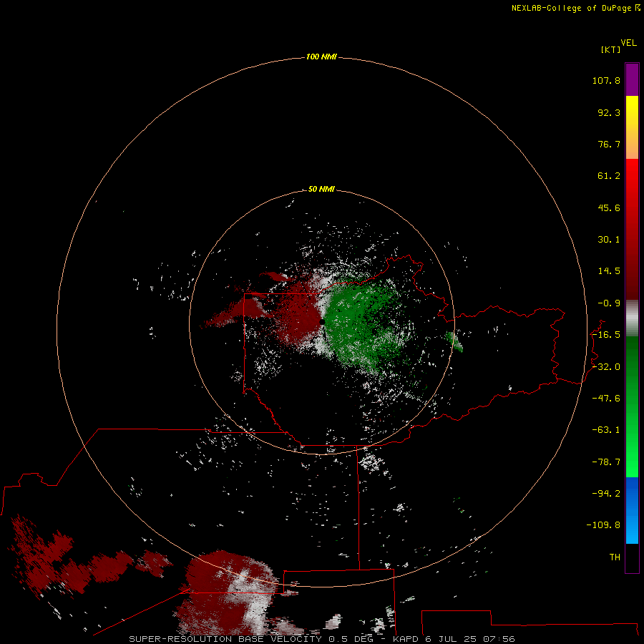The width and height of the screenshot is (644, 644).
Task: Click the purple segment of color bar
Action: pyautogui.click(x=632, y=79)
